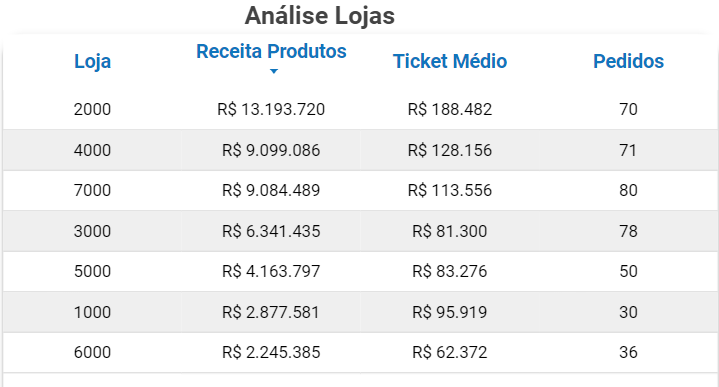Image resolution: width=719 pixels, height=387 pixels.
Task: Sort by Receita Produtos column header
Action: pyautogui.click(x=271, y=51)
